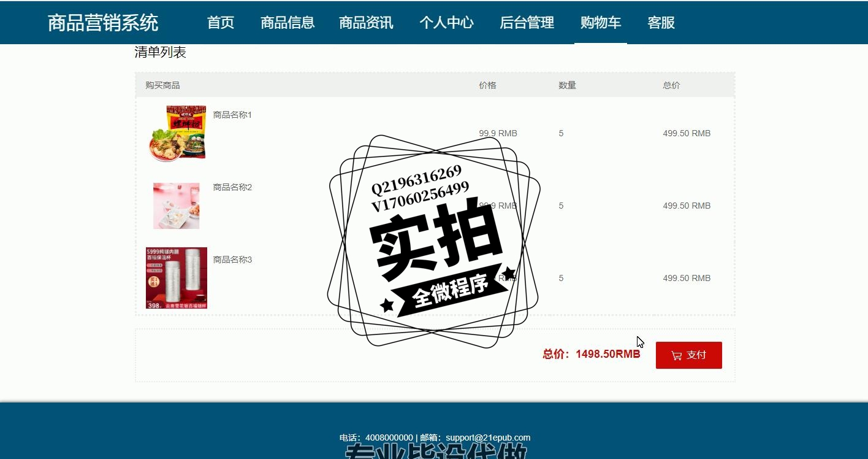Click the 支付 payment button
868x459 pixels.
pos(689,355)
